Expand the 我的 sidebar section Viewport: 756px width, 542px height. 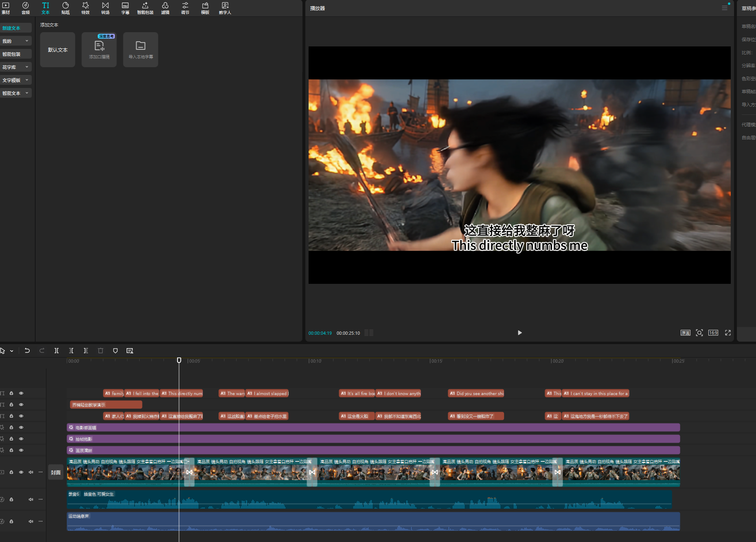click(x=15, y=41)
